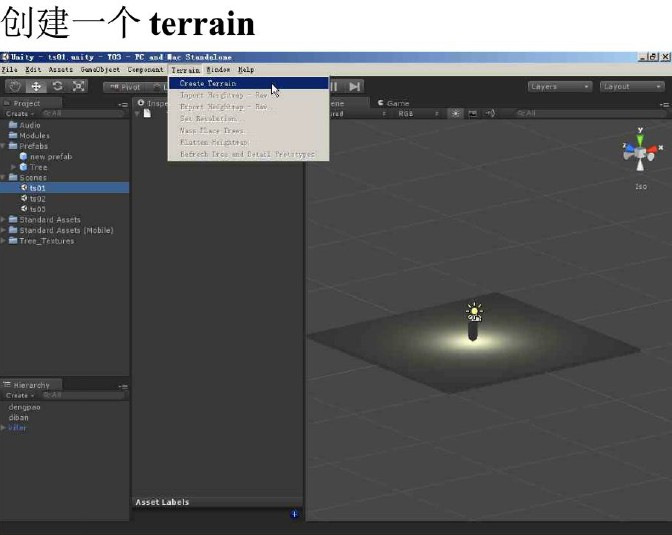Select diban in Hierarchy
The width and height of the screenshot is (672, 535).
(18, 418)
